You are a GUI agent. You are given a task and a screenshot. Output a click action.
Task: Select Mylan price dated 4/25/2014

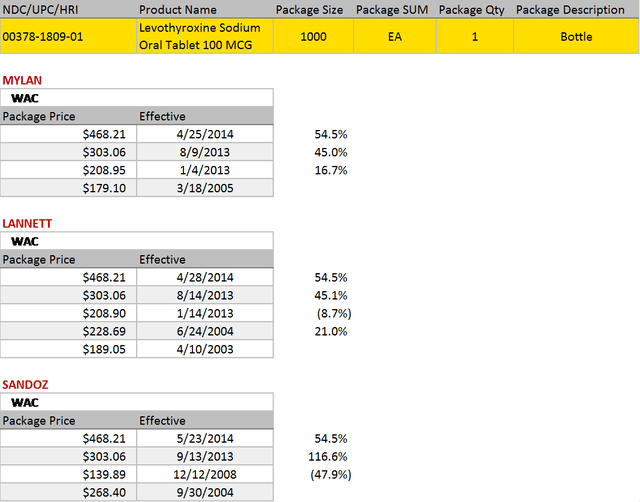click(68, 134)
